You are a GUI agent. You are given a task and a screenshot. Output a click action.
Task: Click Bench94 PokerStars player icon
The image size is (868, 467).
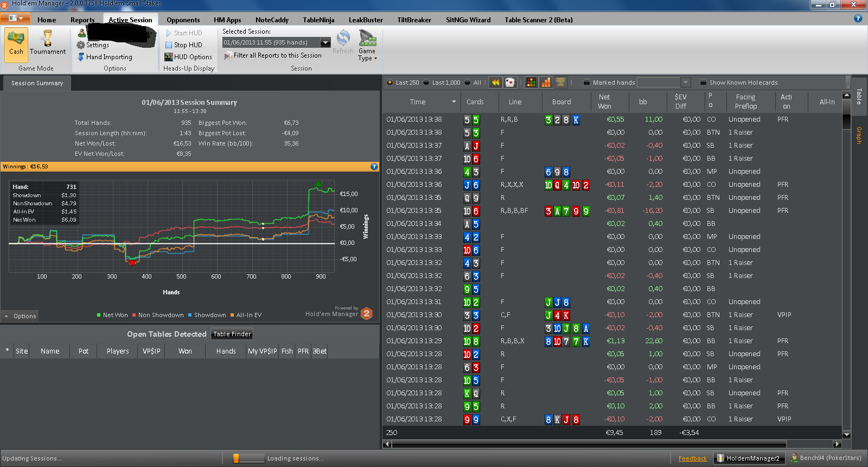pyautogui.click(x=794, y=458)
